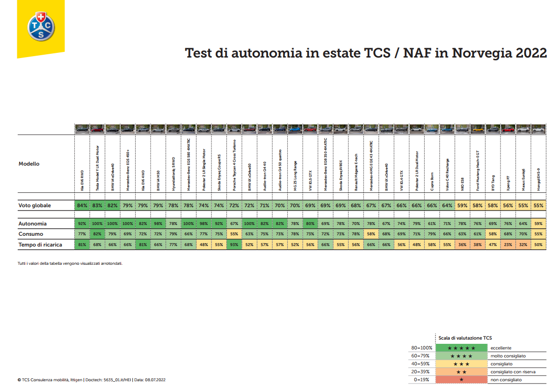Image resolution: width=559 pixels, height=392 pixels.
Task: Select Xpeng P7's 23% Tempo di ricarica cell
Action: point(508,245)
